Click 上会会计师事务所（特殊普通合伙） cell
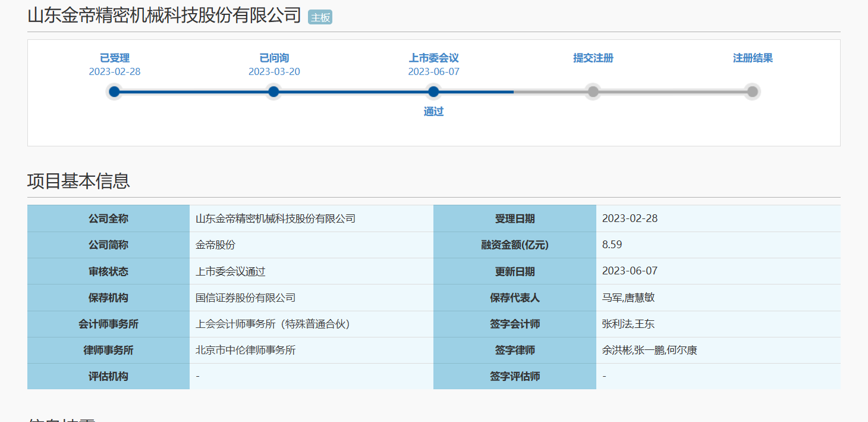 click(x=312, y=324)
